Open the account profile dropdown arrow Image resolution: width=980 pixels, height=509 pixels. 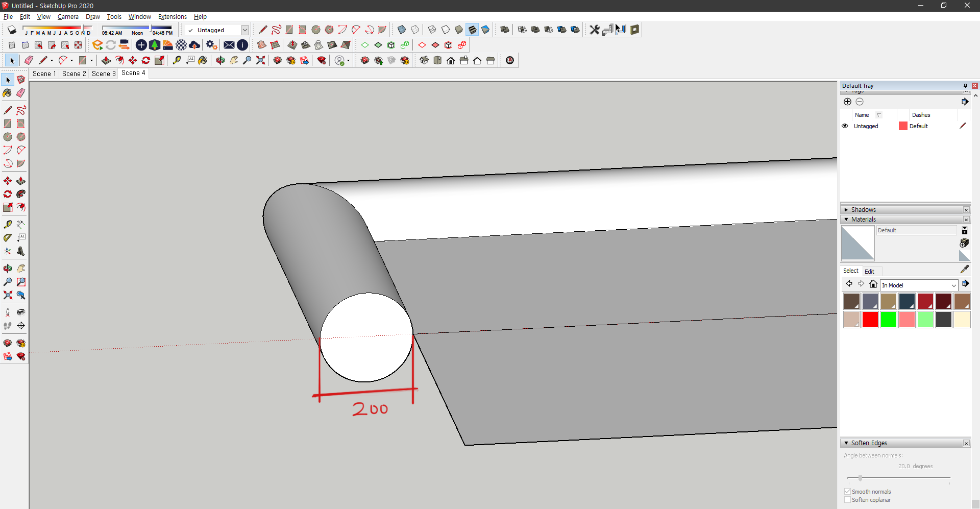pos(348,60)
